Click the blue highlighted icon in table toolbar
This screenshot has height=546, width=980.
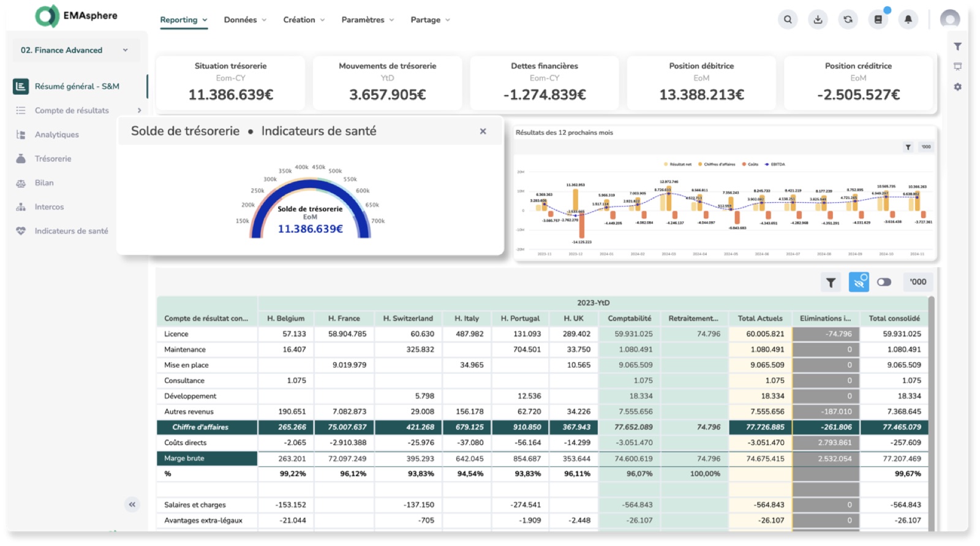(859, 282)
